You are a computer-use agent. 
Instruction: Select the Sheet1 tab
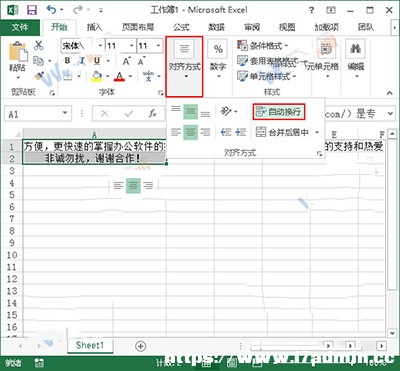pos(90,345)
